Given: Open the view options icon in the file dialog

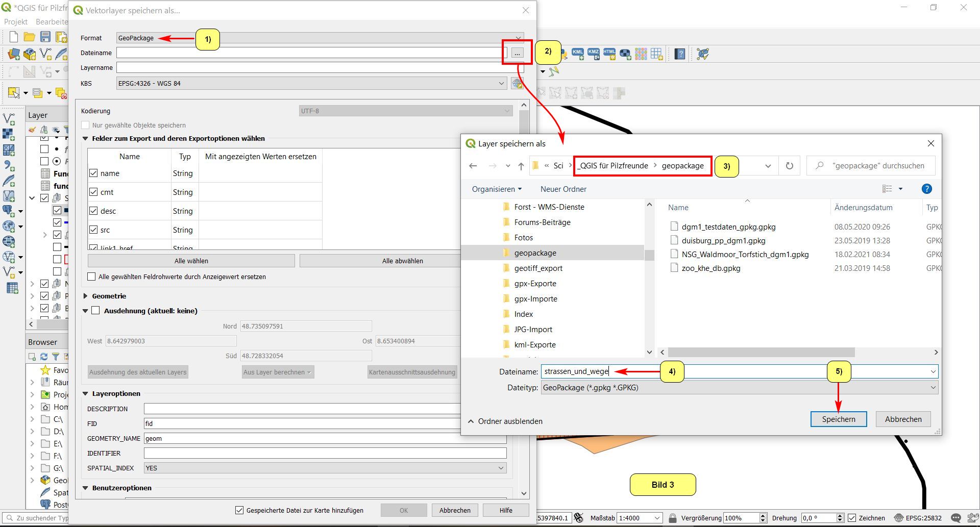Looking at the screenshot, I should click(888, 189).
